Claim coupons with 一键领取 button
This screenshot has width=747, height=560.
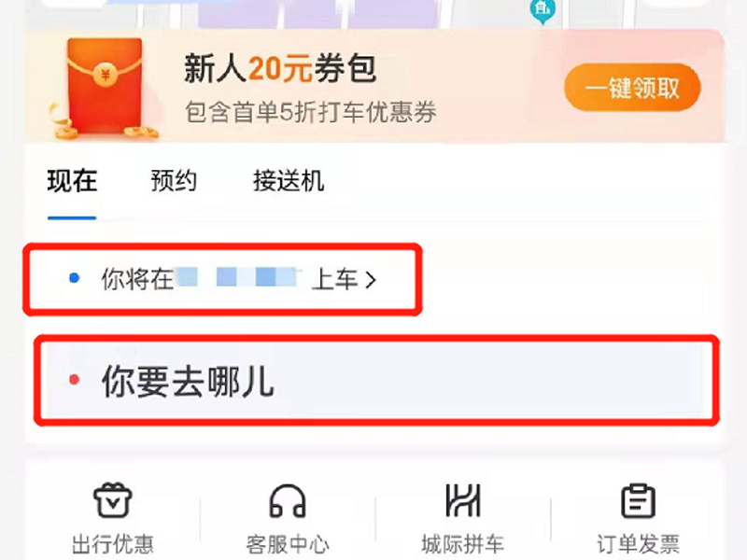click(632, 88)
